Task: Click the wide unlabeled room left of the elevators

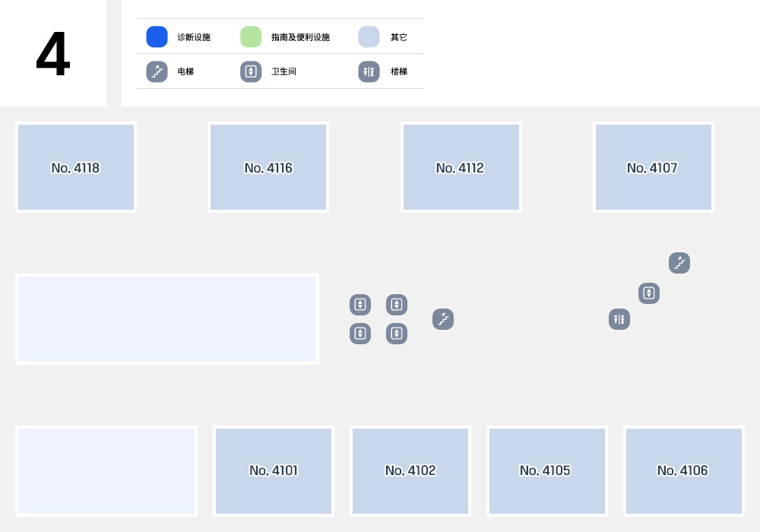Action: [x=167, y=319]
